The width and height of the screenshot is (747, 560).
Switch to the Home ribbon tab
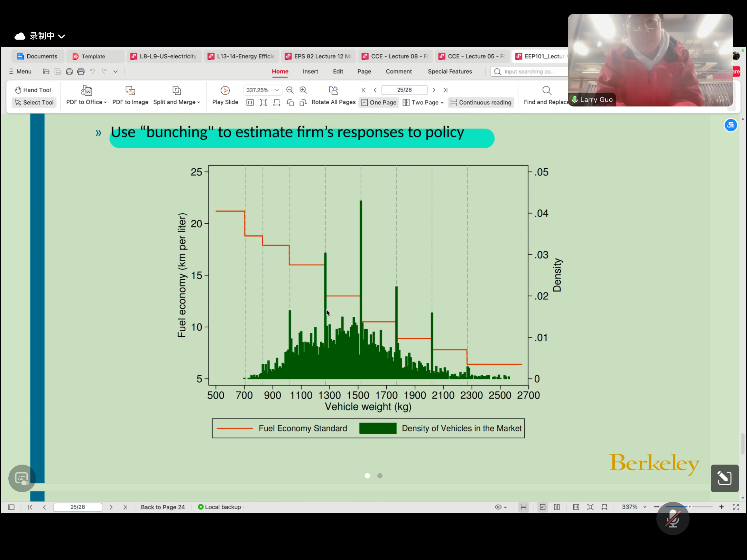coord(280,72)
